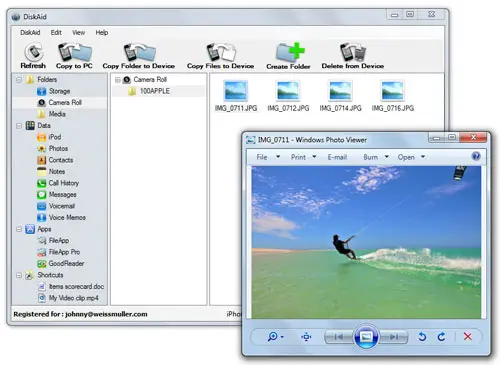
Task: Delete the photo with red X
Action: (x=468, y=337)
